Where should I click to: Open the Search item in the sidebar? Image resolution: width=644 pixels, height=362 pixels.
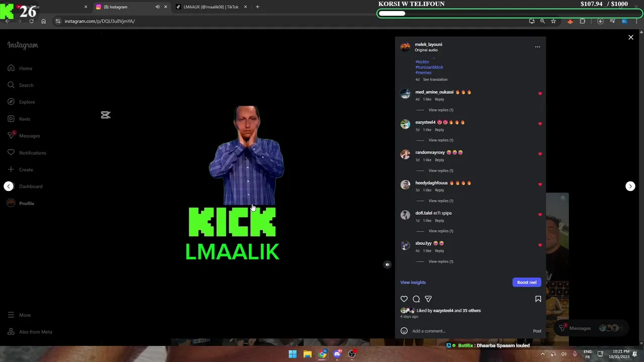[x=21, y=85]
